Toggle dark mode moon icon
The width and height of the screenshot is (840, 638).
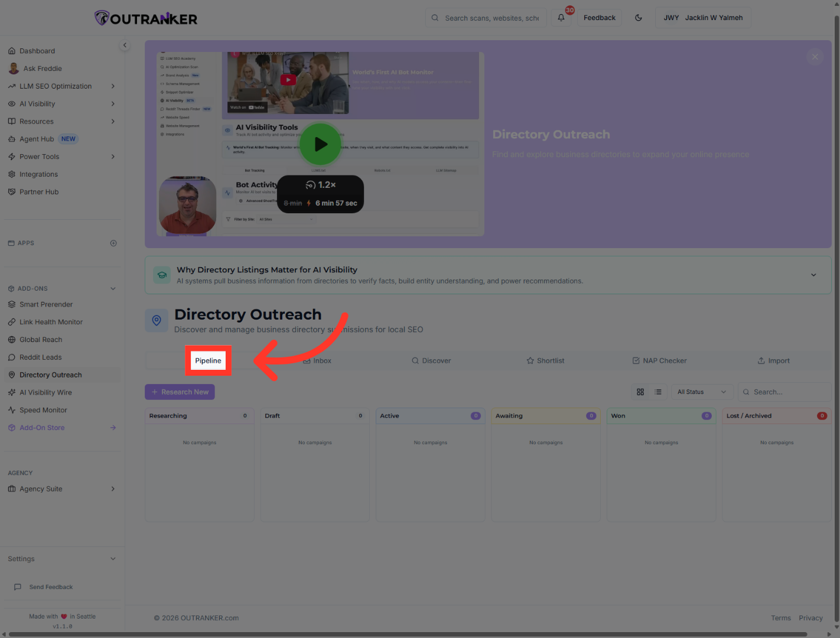639,18
